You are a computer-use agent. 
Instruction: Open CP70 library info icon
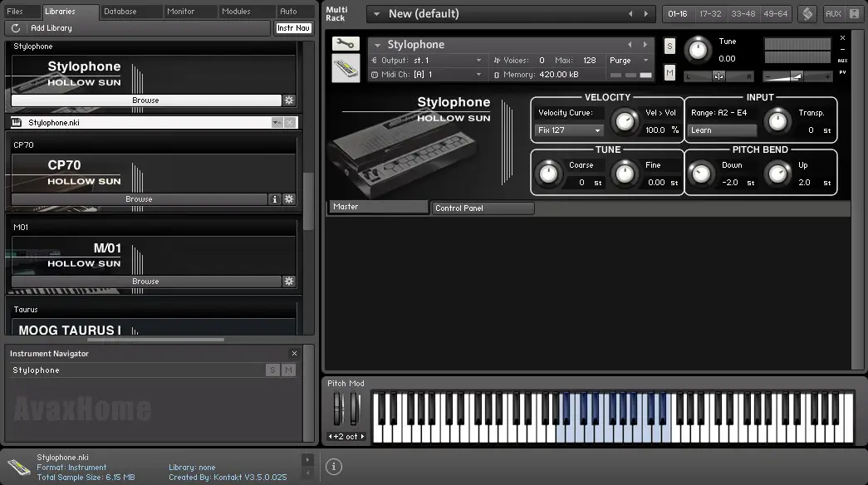tap(275, 198)
